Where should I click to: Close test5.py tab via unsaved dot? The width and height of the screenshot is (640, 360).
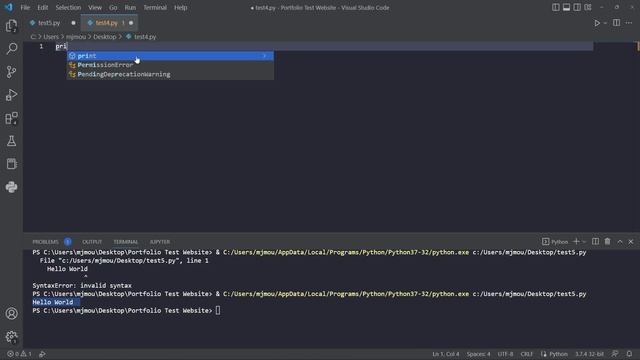(x=73, y=23)
